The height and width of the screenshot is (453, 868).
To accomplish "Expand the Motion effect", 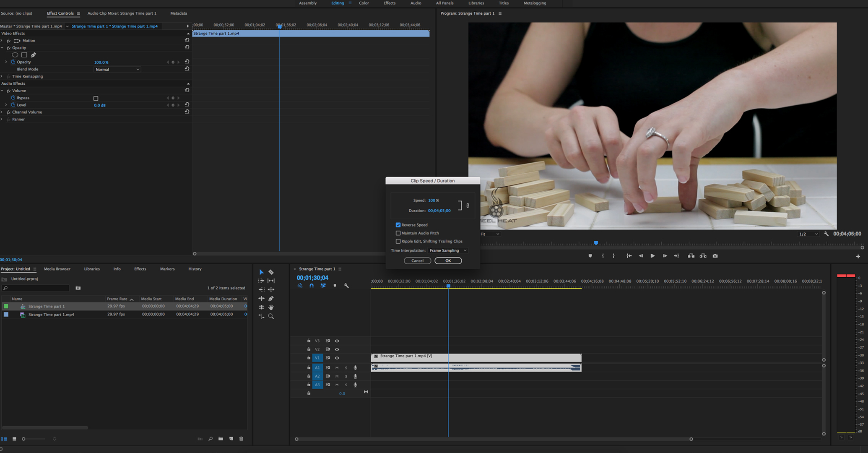I will 2,41.
